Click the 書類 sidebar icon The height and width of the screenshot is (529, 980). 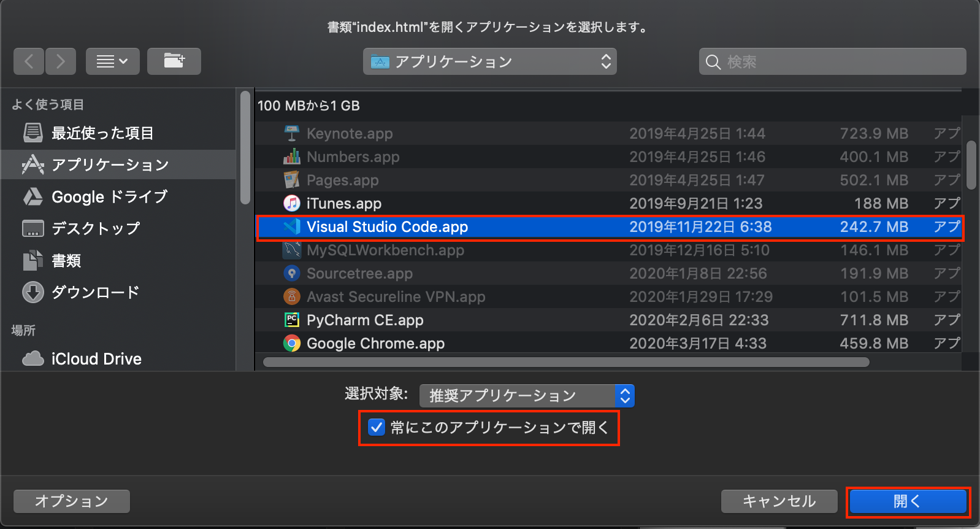pyautogui.click(x=33, y=260)
